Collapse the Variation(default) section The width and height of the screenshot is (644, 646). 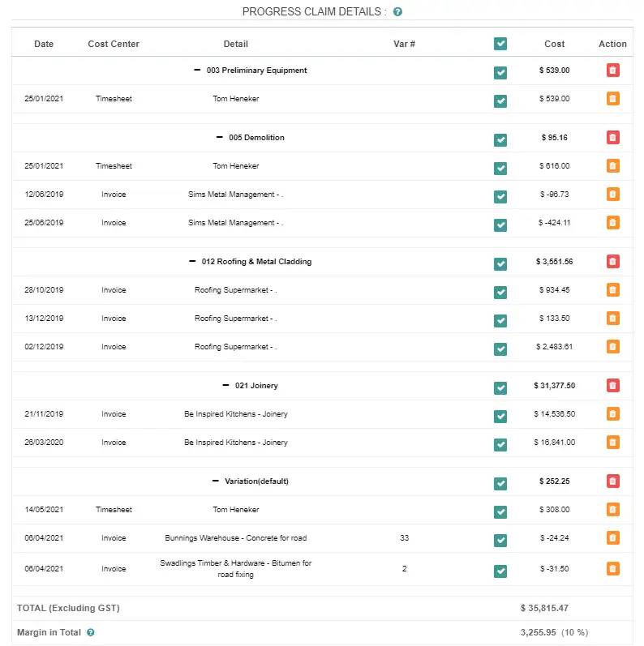216,481
